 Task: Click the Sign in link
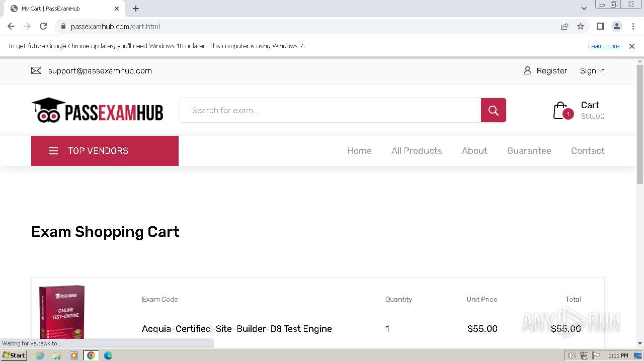[592, 71]
